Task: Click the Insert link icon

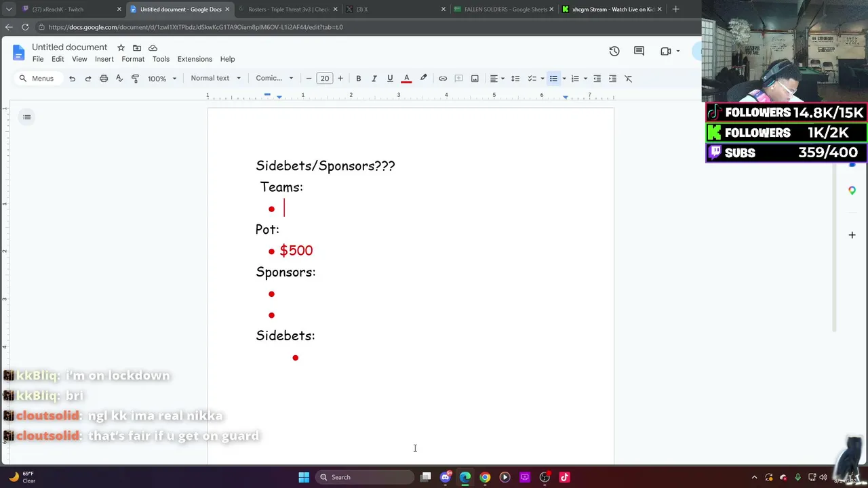Action: coord(443,79)
